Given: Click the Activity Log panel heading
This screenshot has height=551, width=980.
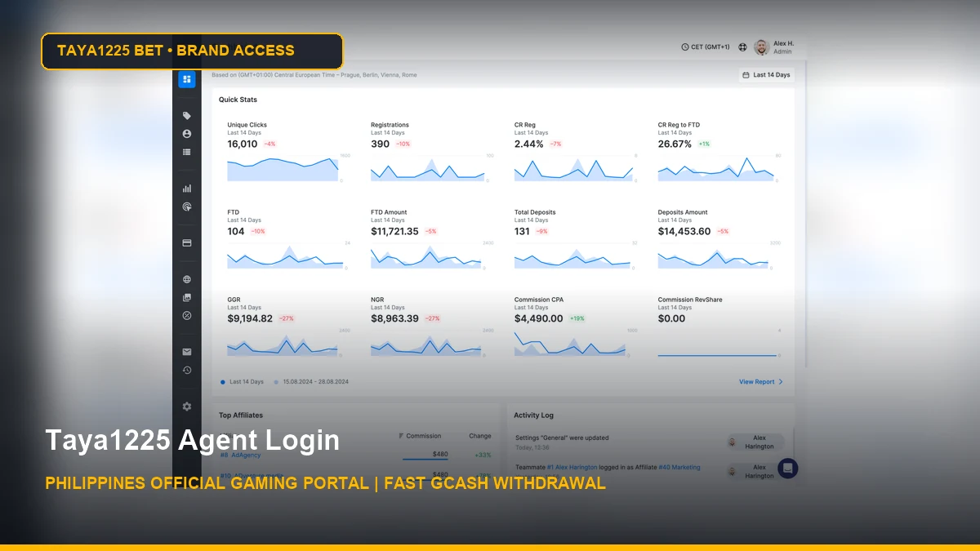Looking at the screenshot, I should [533, 415].
